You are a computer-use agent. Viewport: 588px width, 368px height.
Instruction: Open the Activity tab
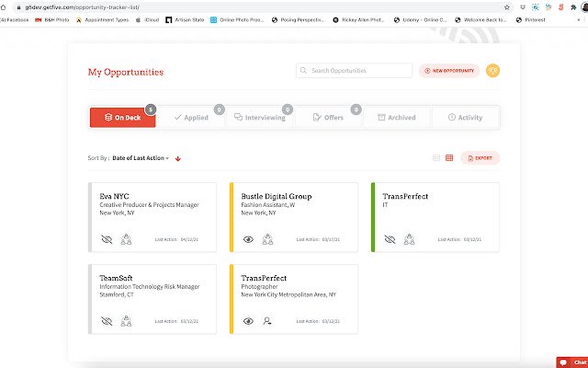(466, 118)
